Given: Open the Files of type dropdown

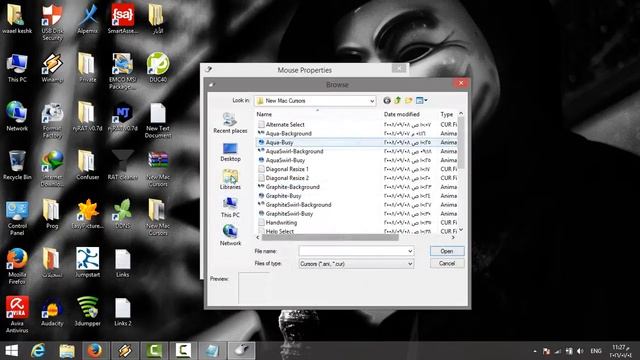Looking at the screenshot, I should tap(410, 264).
